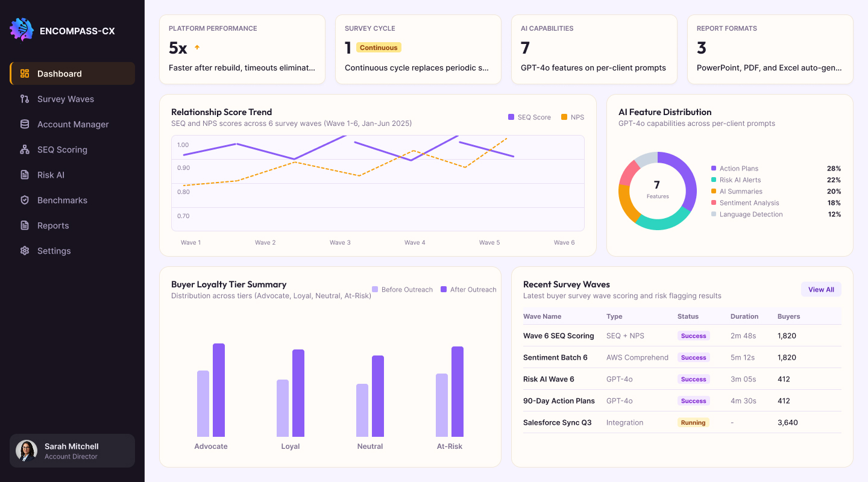Click the Encompass-CX logo icon
Image resolution: width=868 pixels, height=482 pixels.
click(22, 30)
